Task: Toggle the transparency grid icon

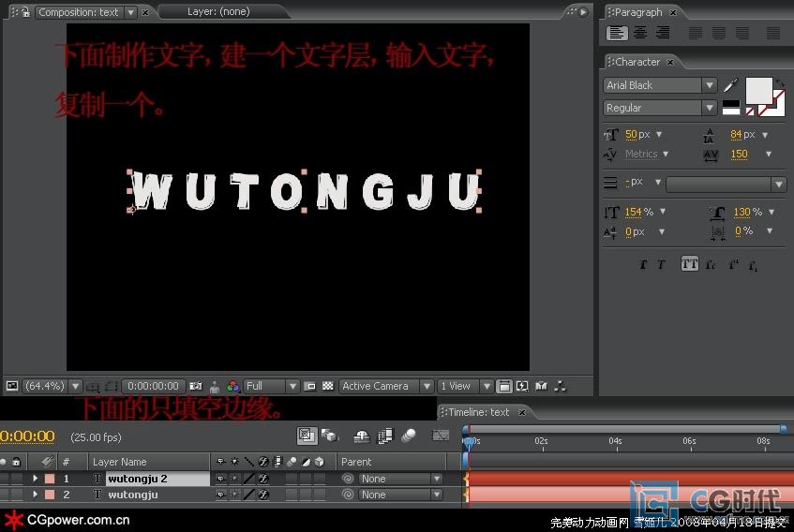Action: pos(328,386)
